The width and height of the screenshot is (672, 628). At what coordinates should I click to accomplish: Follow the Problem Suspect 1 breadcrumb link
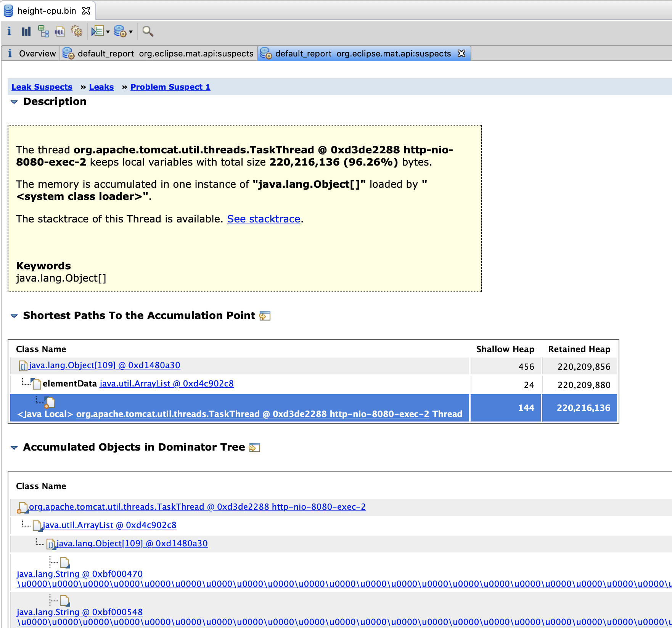(170, 87)
